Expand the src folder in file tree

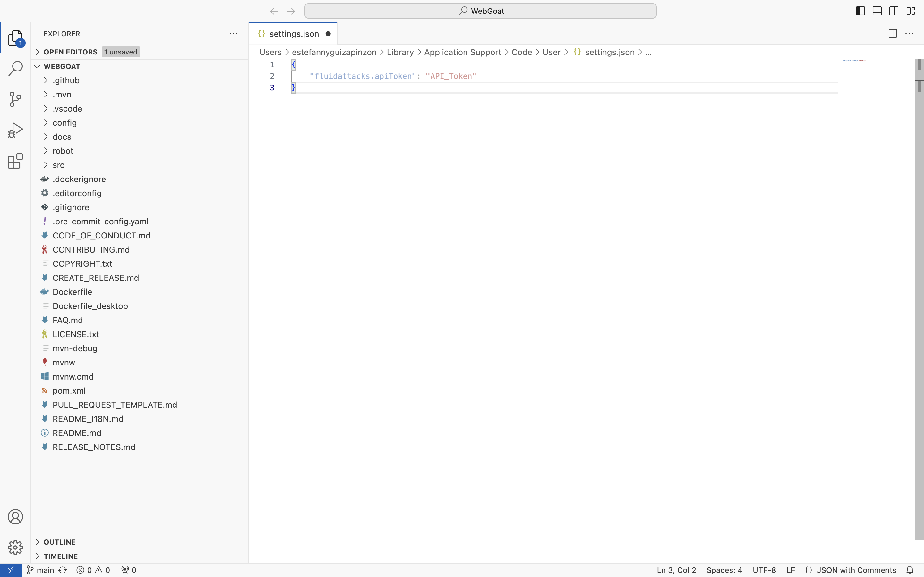pos(58,164)
